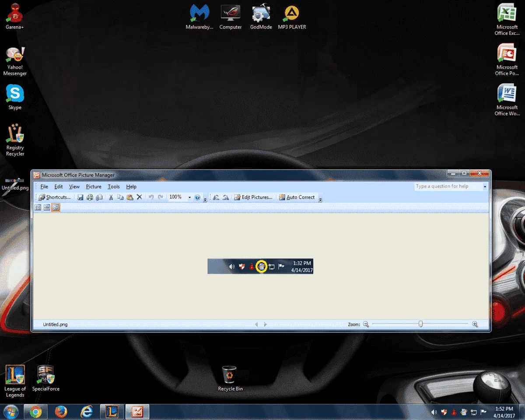Expand Formatting toolbar options arrow
This screenshot has width=525, height=420.
click(320, 199)
